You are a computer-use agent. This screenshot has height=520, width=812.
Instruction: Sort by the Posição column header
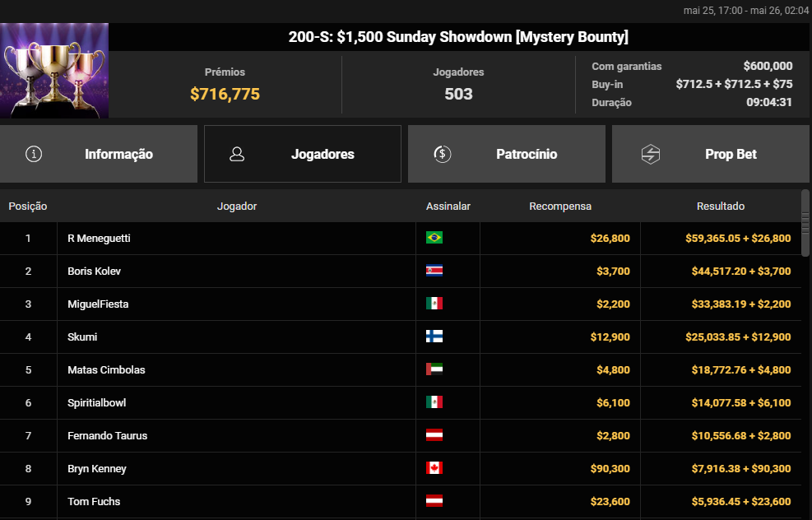[x=28, y=207]
